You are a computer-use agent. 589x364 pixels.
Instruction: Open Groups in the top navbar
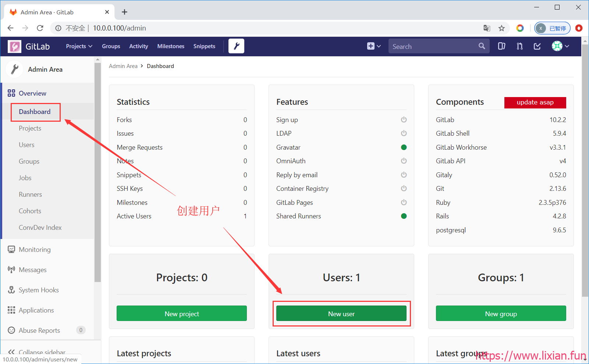pyautogui.click(x=111, y=46)
